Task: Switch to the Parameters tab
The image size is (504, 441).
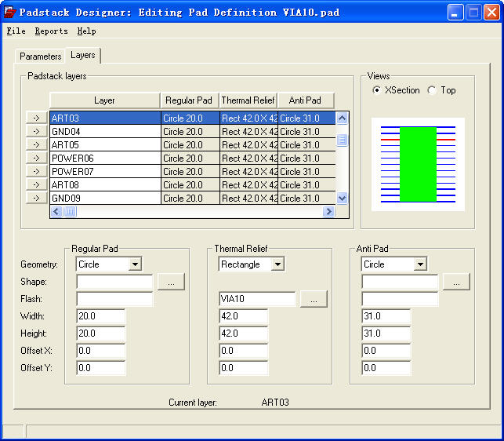Action: tap(40, 56)
